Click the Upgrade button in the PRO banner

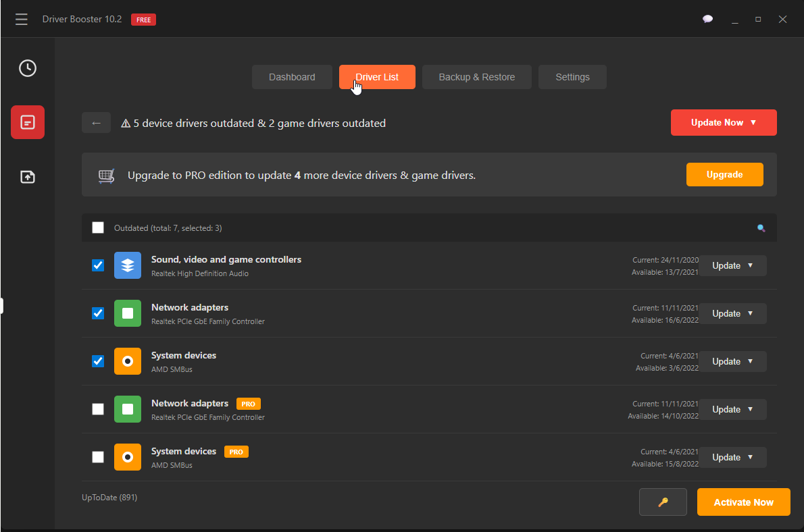point(724,174)
